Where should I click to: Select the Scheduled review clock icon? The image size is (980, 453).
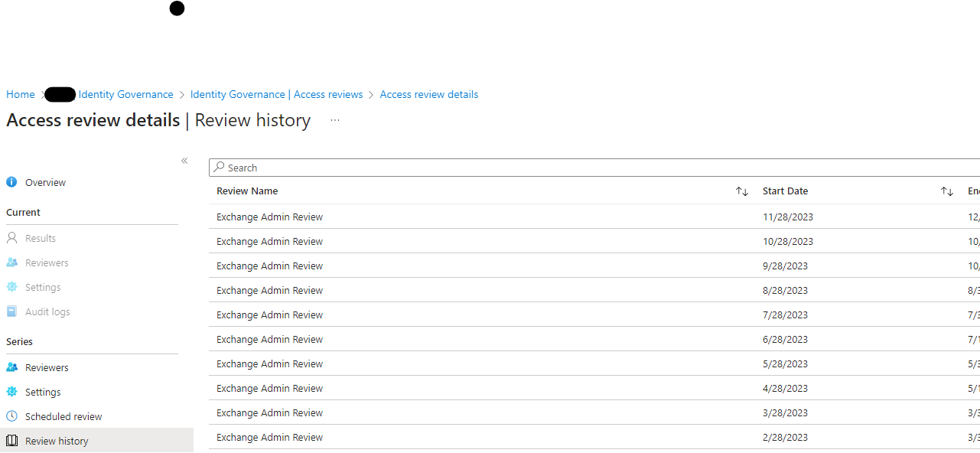pos(12,416)
